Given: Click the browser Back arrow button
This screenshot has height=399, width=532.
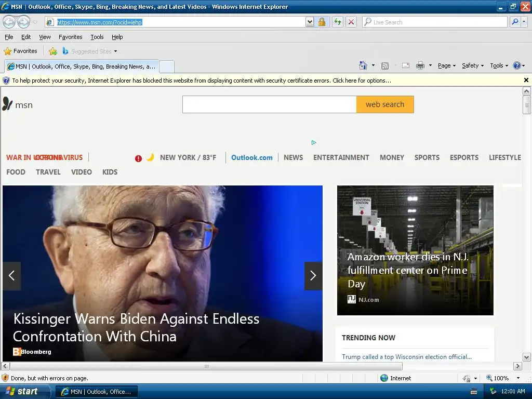Looking at the screenshot, I should pos(9,22).
